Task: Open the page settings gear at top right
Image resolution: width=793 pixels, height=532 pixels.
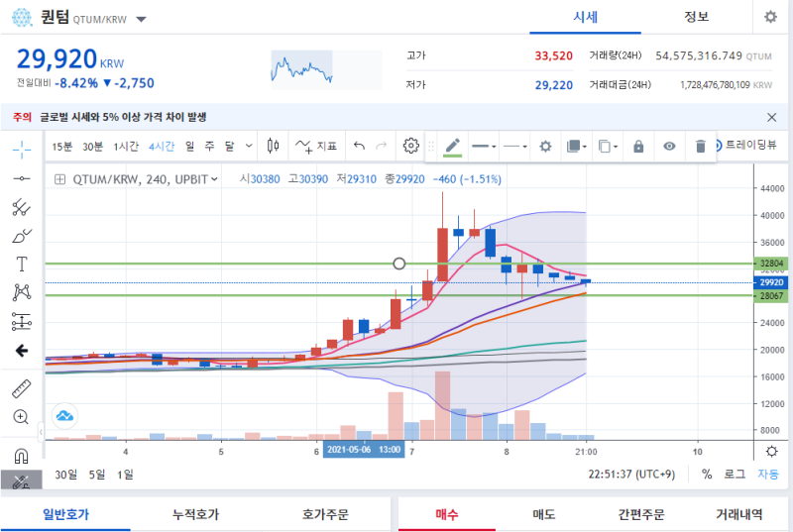Action: point(770,17)
